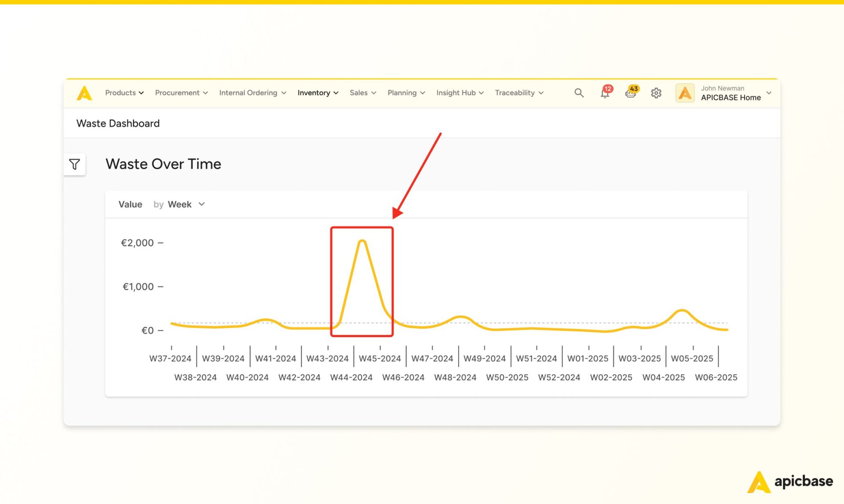
Task: Click the APICBASE Home account switcher
Action: [724, 93]
